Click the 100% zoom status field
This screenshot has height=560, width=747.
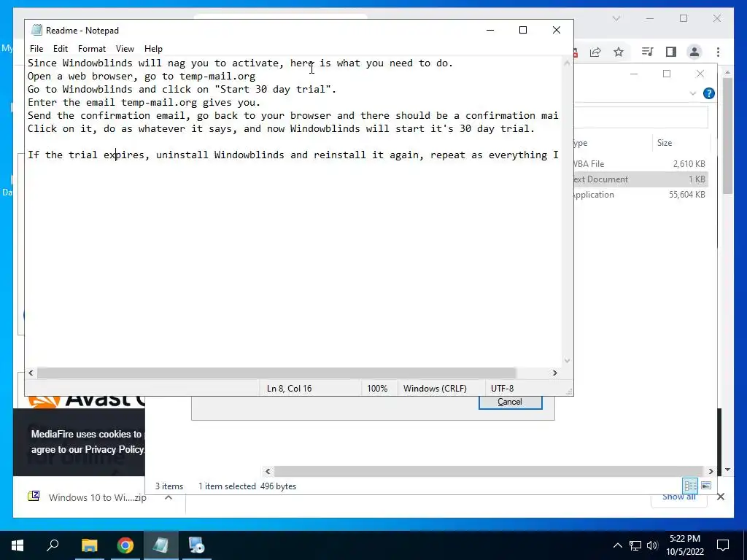tap(377, 389)
